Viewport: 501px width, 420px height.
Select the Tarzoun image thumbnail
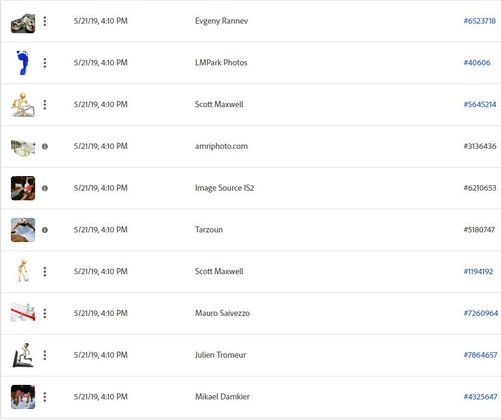coord(23,230)
